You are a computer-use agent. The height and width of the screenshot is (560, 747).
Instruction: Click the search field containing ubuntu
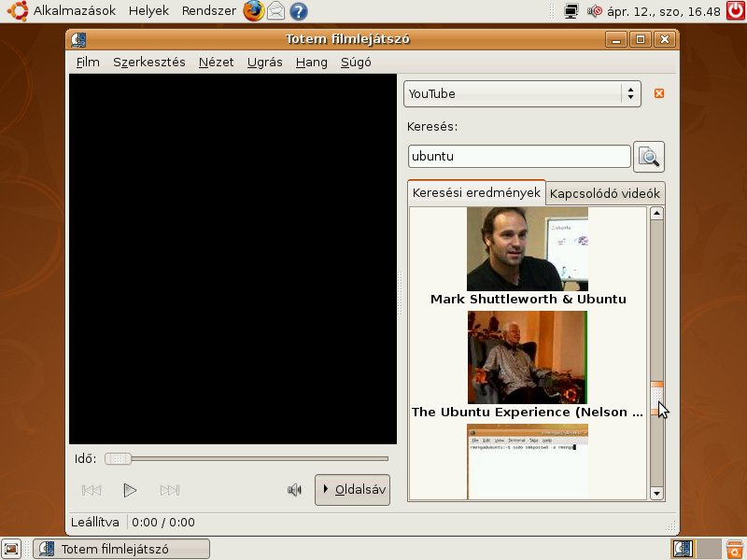[x=519, y=156]
